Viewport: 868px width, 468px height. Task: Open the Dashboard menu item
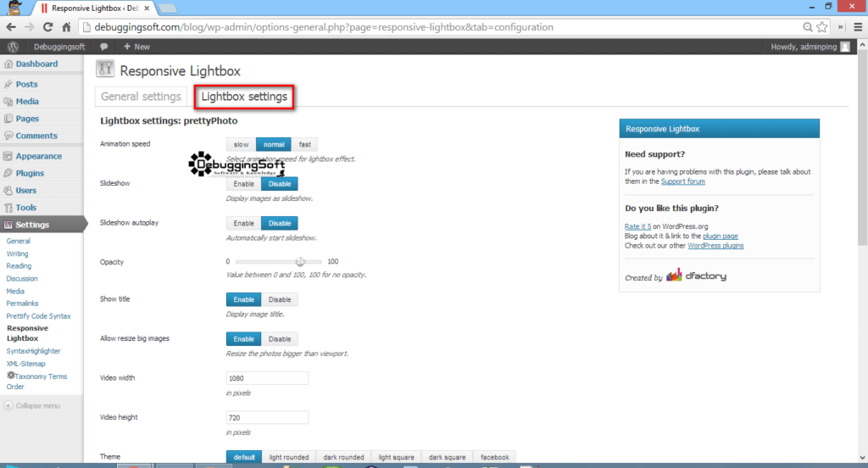pos(36,64)
